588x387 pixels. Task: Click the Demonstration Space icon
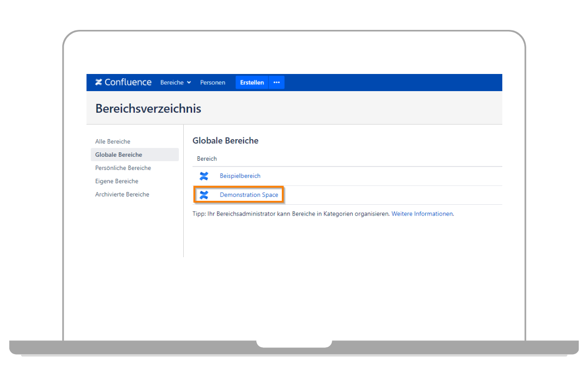coord(204,195)
